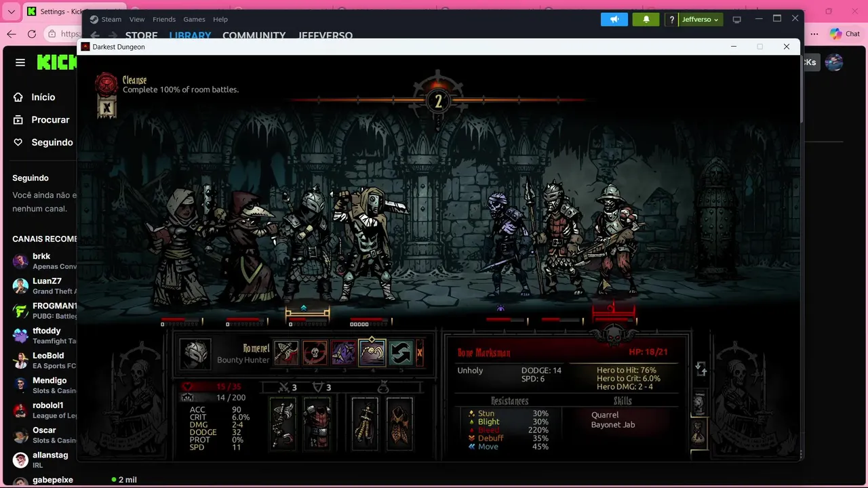Select the bandaged Leper hero with sword
The width and height of the screenshot is (868, 488).
[370, 244]
